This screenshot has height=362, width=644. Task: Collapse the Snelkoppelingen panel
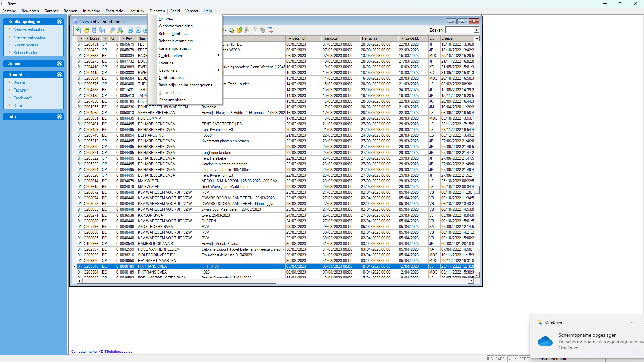59,21
